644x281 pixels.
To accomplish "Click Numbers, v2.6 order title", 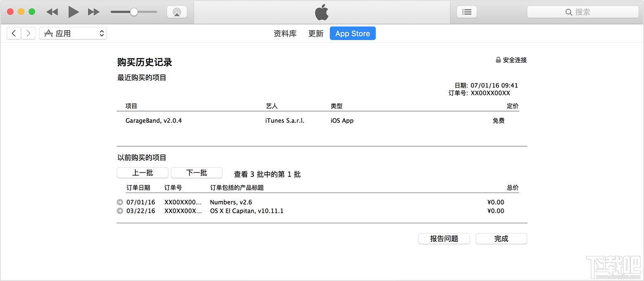I will point(231,202).
